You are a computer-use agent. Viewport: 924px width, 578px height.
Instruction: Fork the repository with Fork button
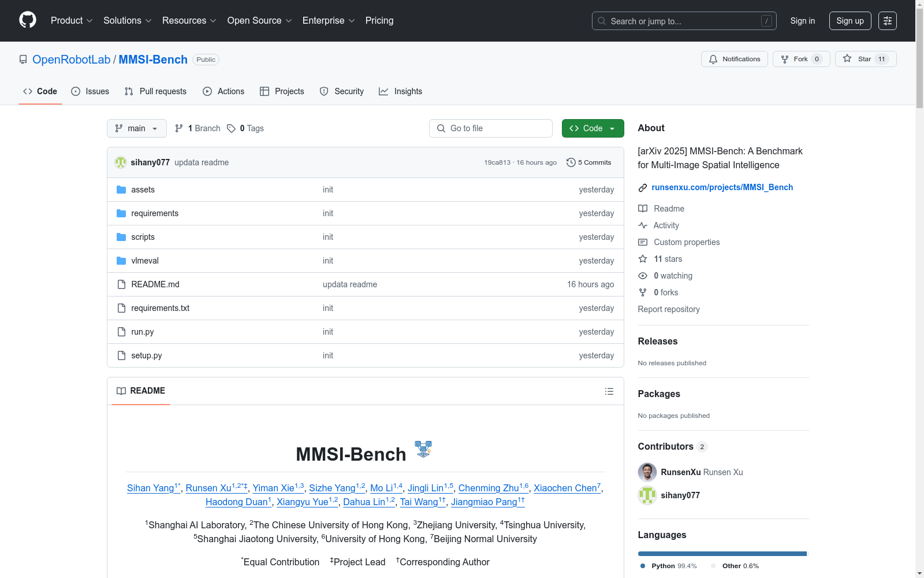pyautogui.click(x=801, y=59)
